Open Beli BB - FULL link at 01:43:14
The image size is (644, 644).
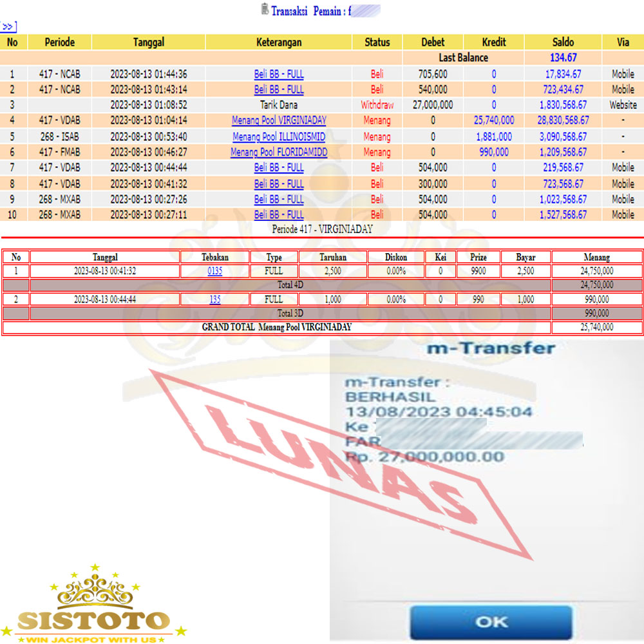[x=279, y=90]
